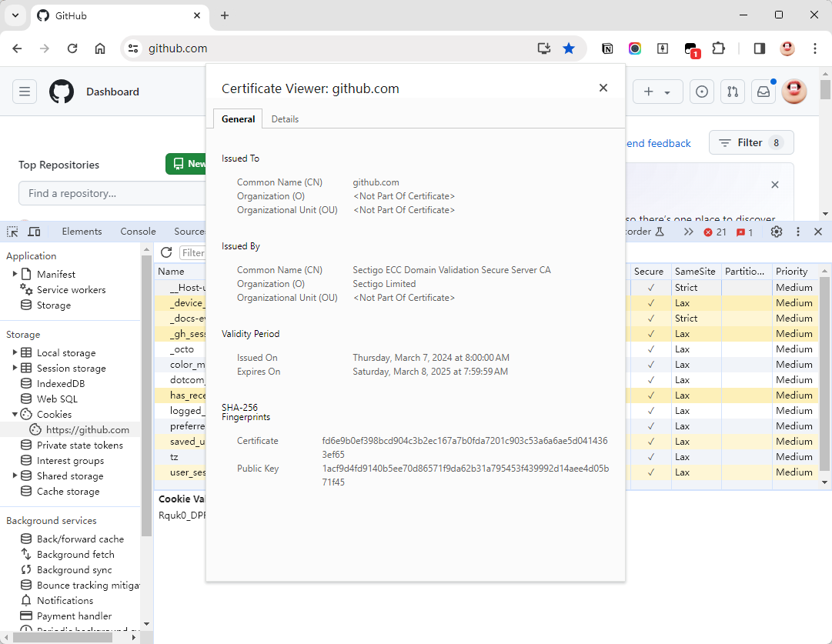The image size is (832, 644).
Task: Sort cookies by SameSite column header
Action: click(x=697, y=271)
